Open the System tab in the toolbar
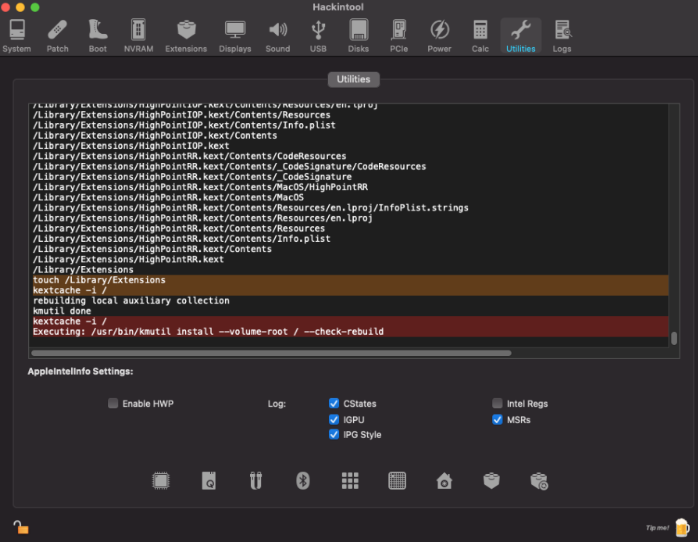The image size is (698, 542). (17, 36)
